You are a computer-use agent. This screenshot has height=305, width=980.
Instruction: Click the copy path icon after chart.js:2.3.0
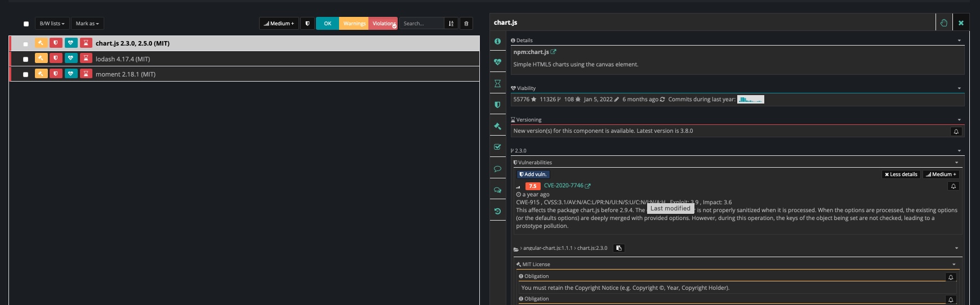(x=619, y=248)
